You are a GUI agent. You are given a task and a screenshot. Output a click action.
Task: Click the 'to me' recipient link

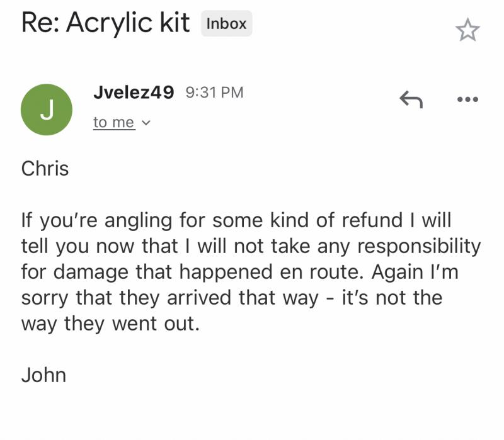point(113,122)
